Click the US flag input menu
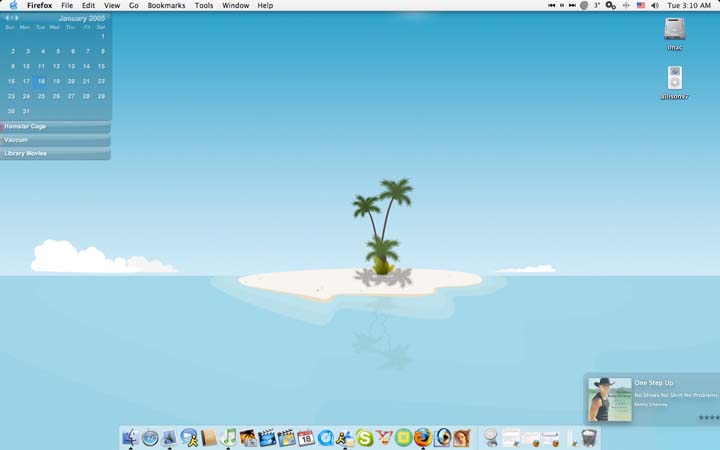 point(641,6)
